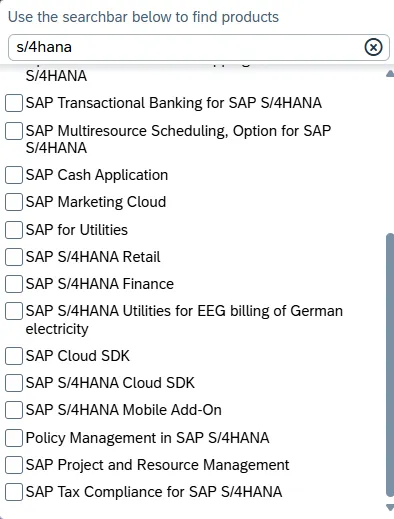394x519 pixels.
Task: Check SAP Multiresource Scheduling, Option for SAP S/4HANA
Action: click(x=14, y=131)
